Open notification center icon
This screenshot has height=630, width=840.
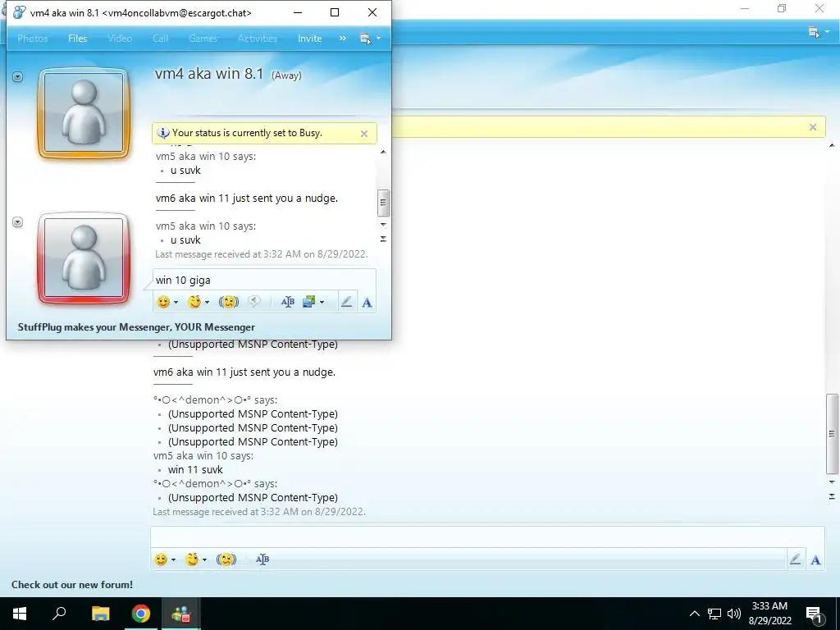814,614
